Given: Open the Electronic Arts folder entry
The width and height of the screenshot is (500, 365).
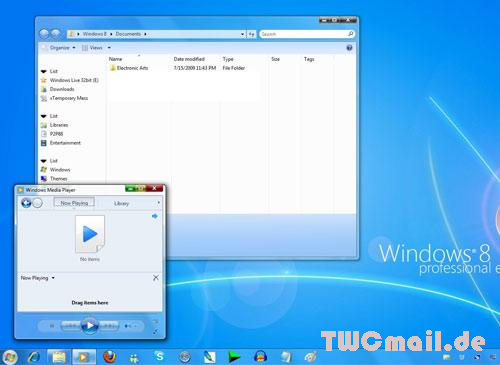Looking at the screenshot, I should pos(132,68).
